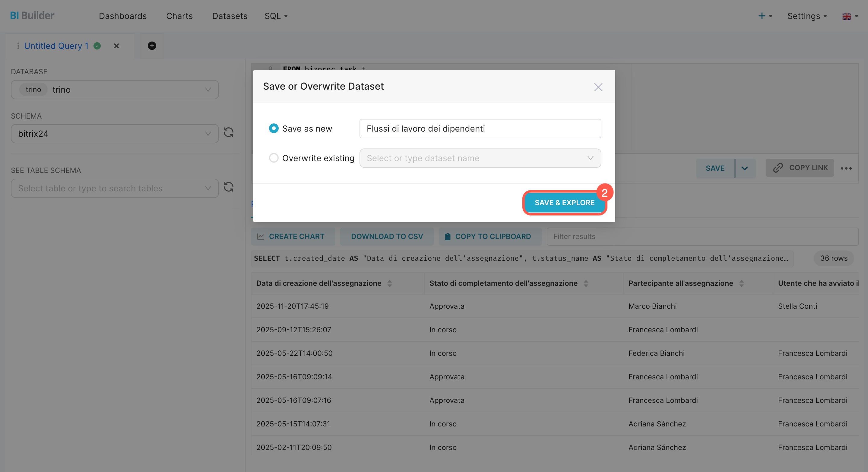Viewport: 868px width, 472px height.
Task: Click the refresh schema list icon
Action: click(x=228, y=132)
